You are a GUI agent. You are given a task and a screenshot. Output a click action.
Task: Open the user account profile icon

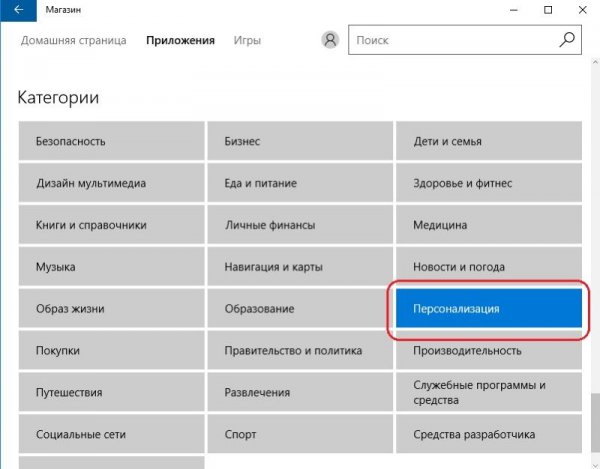pyautogui.click(x=331, y=41)
